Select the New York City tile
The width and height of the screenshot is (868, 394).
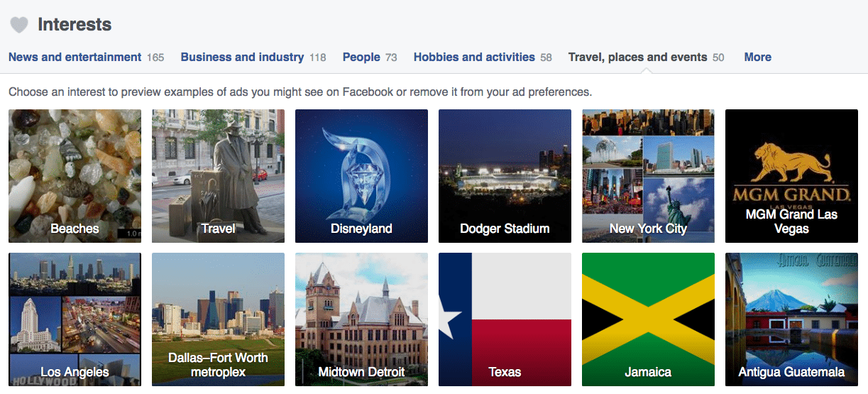(x=648, y=176)
